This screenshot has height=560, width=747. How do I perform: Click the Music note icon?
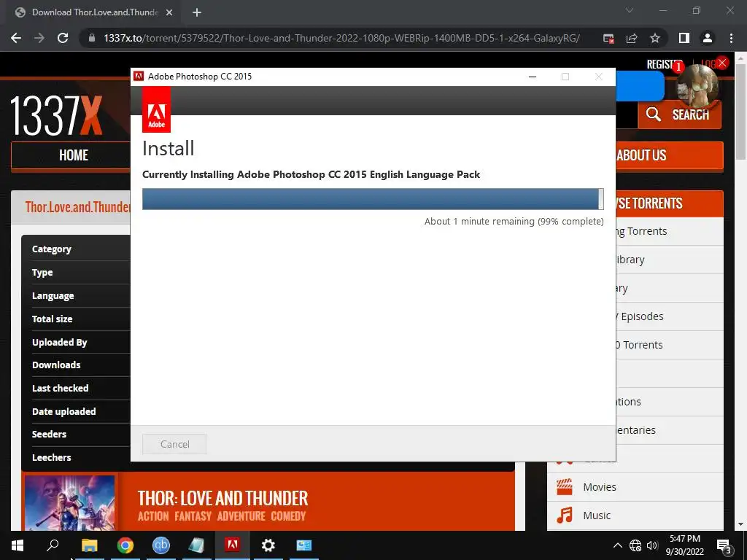coord(565,516)
